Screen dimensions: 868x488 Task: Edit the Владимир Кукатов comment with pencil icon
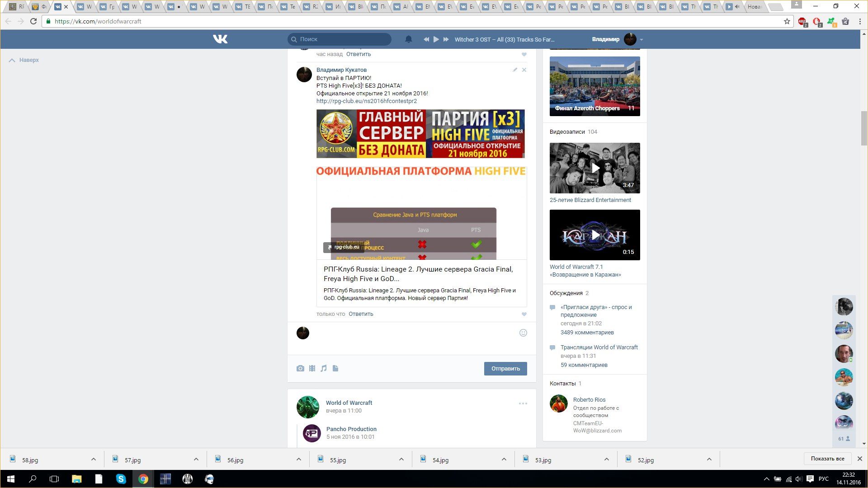(514, 70)
